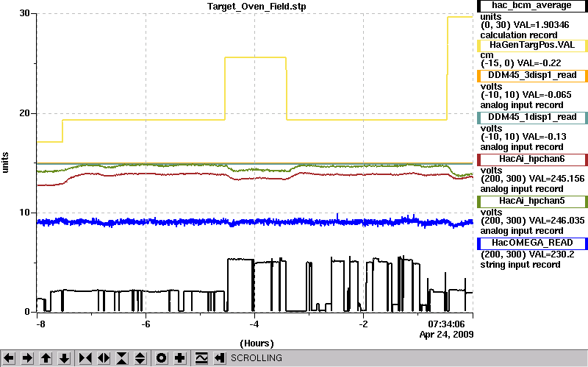Click the pan left arrow button
The height and width of the screenshot is (367, 588).
coord(10,358)
